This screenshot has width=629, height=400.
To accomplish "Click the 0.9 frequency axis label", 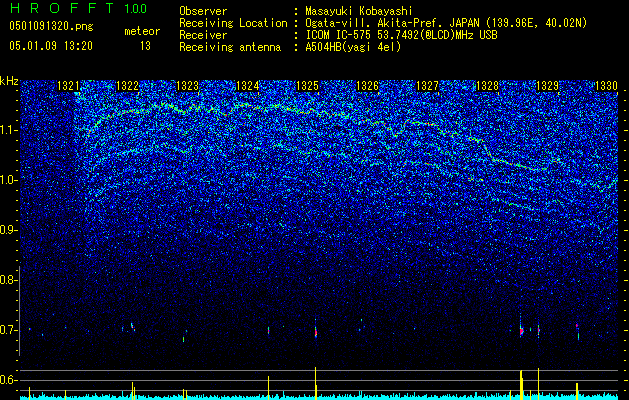I will pos(8,230).
